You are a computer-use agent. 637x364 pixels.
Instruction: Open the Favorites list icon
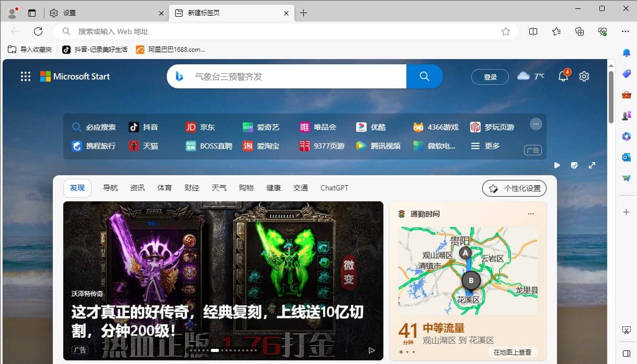pyautogui.click(x=556, y=31)
